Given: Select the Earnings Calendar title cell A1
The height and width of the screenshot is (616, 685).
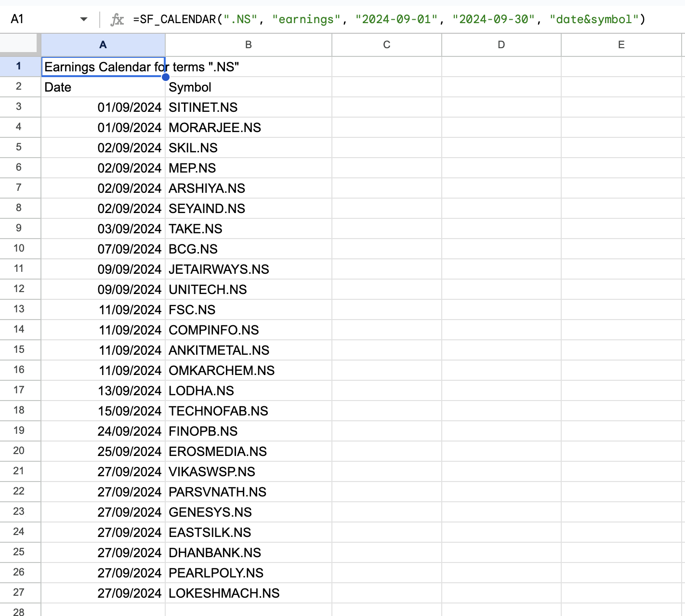Looking at the screenshot, I should click(103, 67).
